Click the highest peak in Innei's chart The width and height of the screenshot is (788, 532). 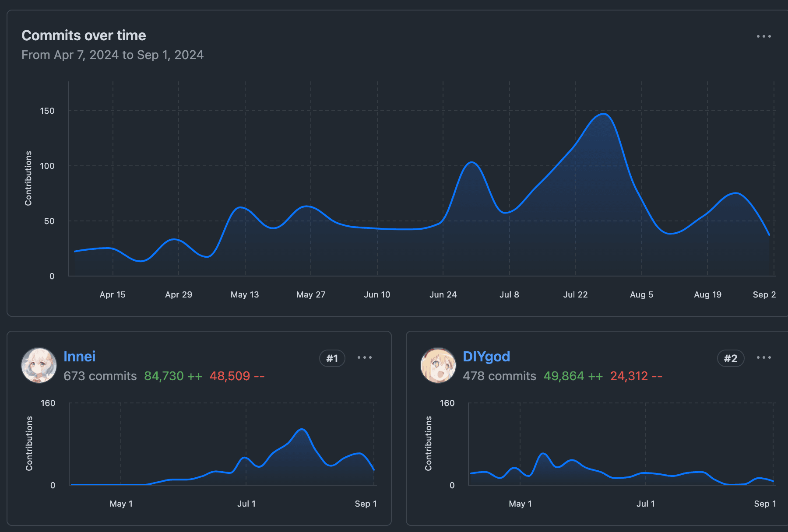click(x=302, y=430)
